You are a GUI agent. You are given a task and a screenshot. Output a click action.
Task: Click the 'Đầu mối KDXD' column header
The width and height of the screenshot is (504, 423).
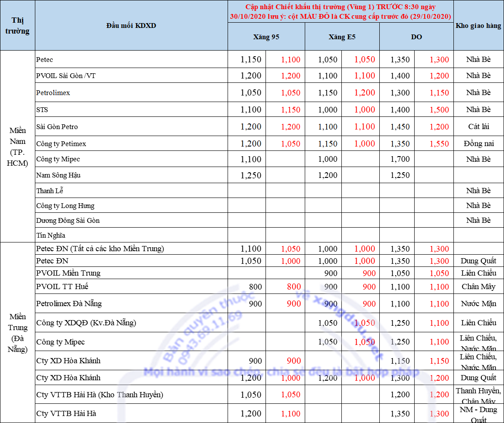click(131, 25)
